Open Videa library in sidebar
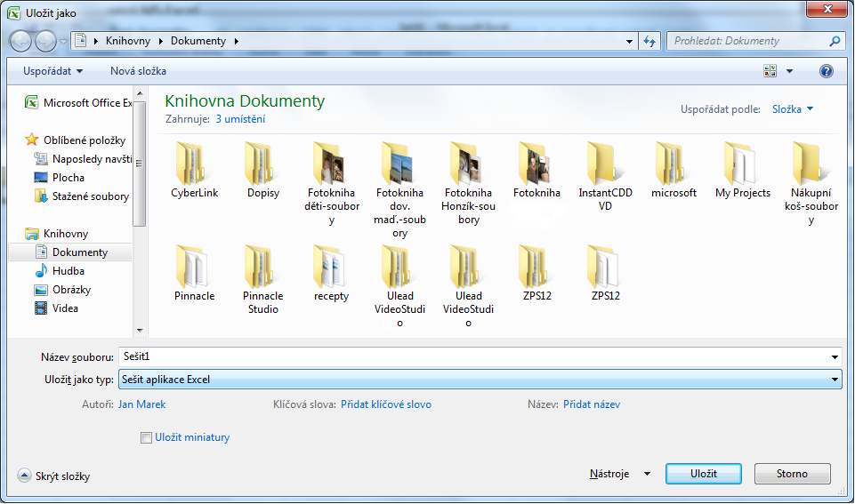Screen dimensions: 855x504 tap(56, 308)
